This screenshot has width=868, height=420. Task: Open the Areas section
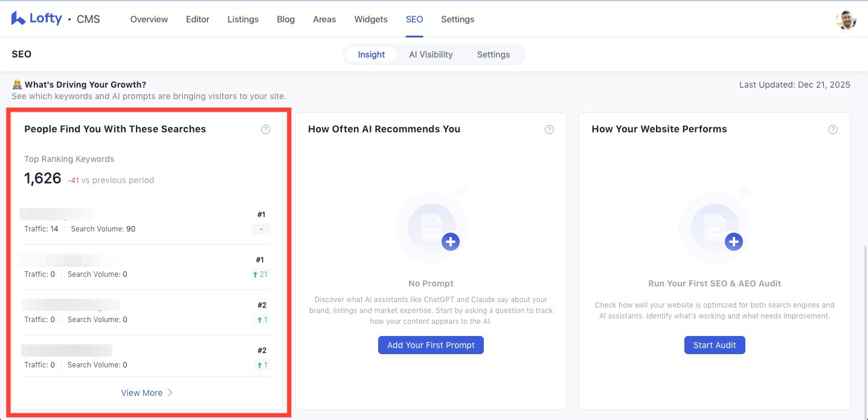click(x=324, y=19)
